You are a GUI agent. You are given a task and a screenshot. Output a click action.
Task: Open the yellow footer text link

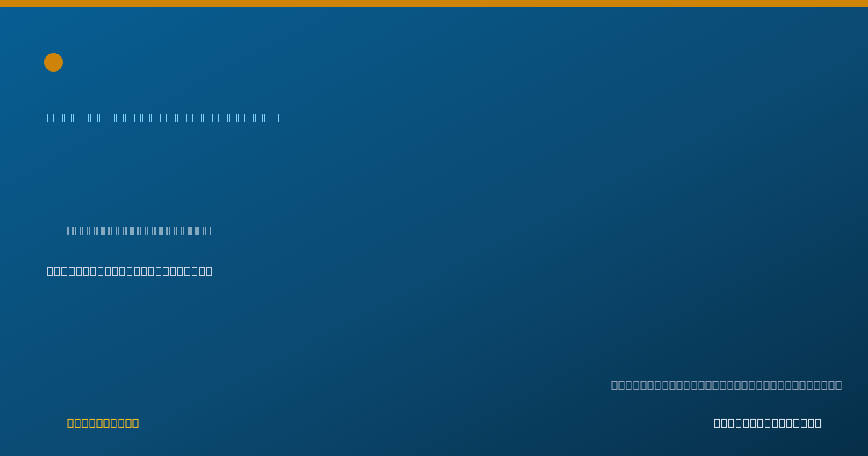pyautogui.click(x=103, y=423)
